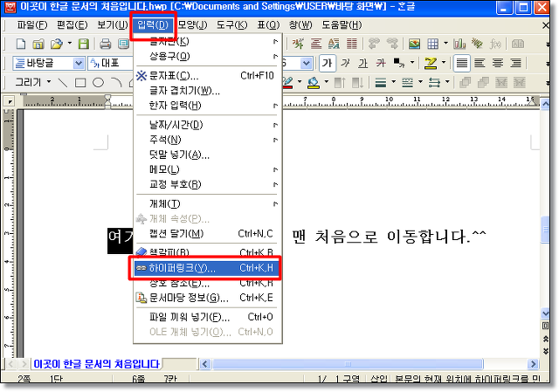The image size is (559, 392).
Task: Select the 이곳이 한글 문서의 처음입니다 document tab
Action: click(96, 364)
